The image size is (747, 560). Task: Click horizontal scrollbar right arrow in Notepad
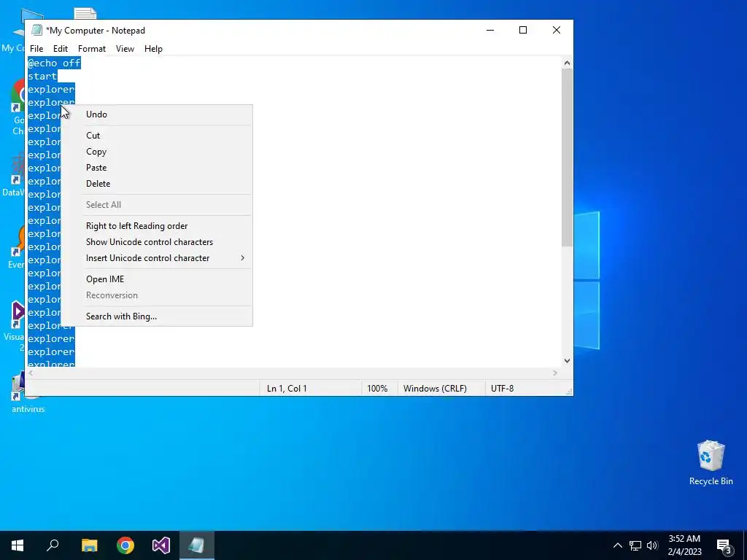click(x=555, y=373)
